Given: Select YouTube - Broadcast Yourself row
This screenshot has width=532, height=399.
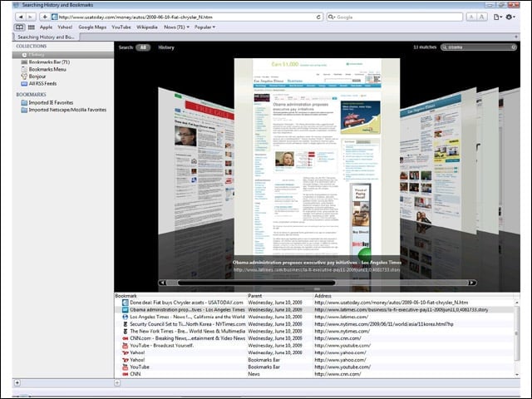Looking at the screenshot, I should pos(314,346).
